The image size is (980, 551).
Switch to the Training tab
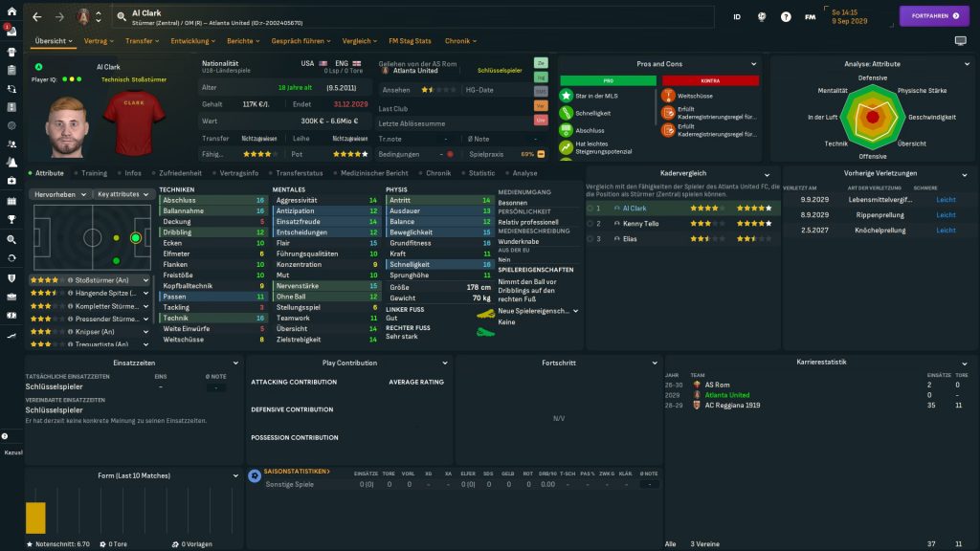[93, 173]
